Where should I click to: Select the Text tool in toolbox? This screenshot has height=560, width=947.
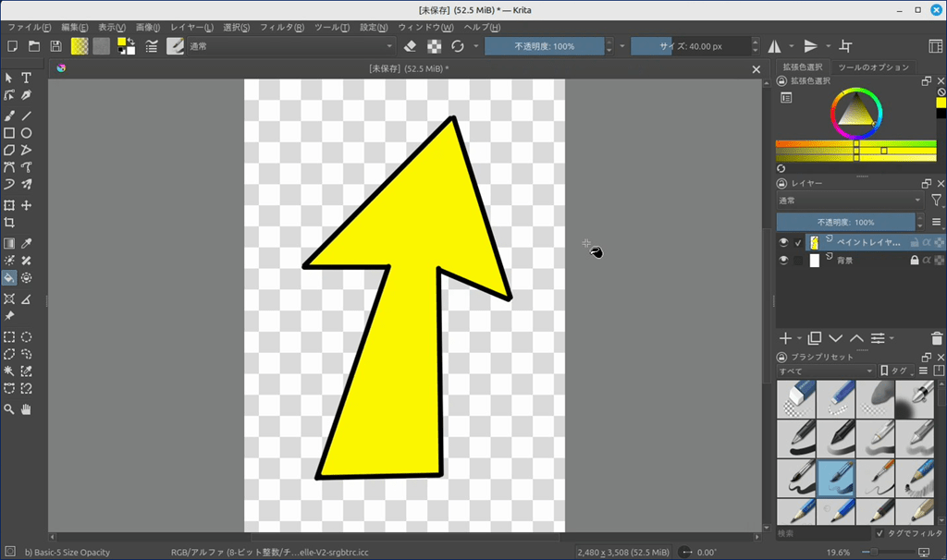click(27, 79)
